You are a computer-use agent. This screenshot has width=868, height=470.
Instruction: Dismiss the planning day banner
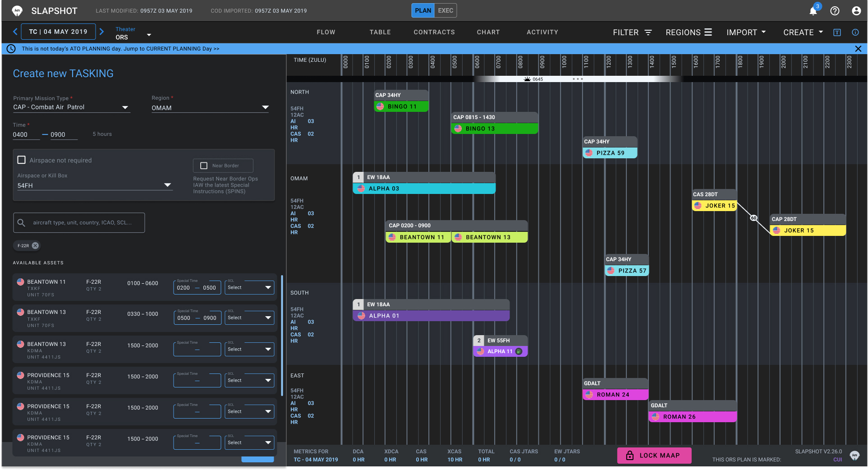tap(858, 49)
